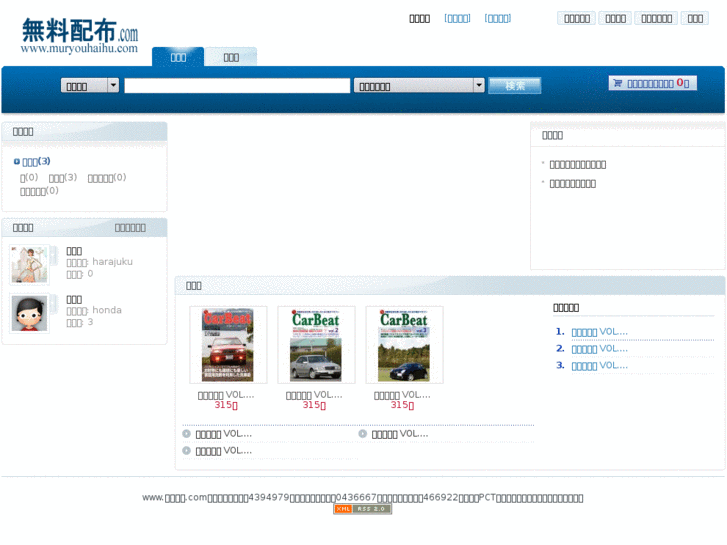Click the VOL... title under black car cover

coord(402,395)
